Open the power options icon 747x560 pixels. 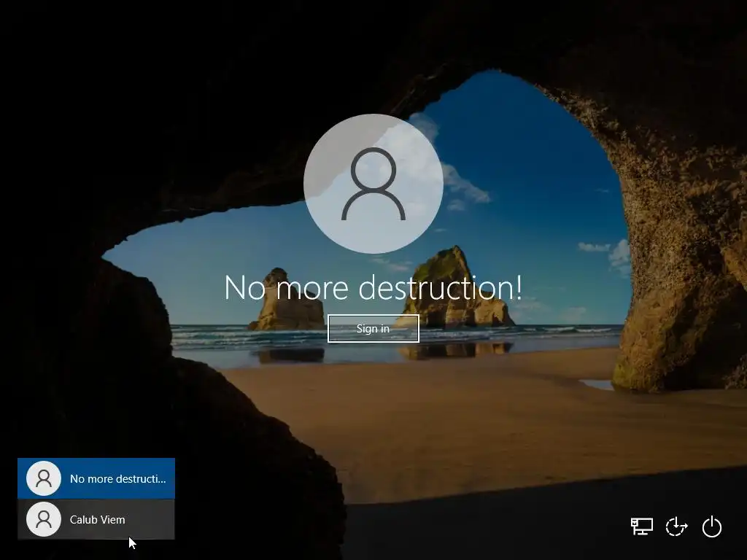[x=712, y=526]
